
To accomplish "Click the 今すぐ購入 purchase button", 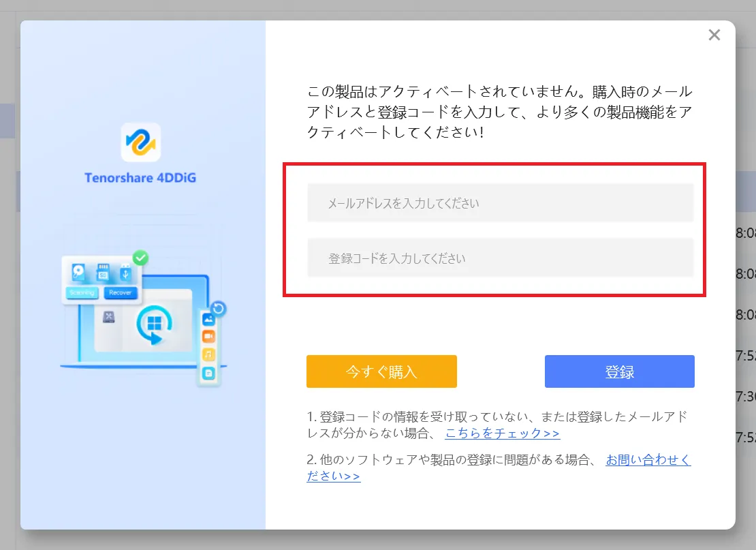I will [381, 371].
